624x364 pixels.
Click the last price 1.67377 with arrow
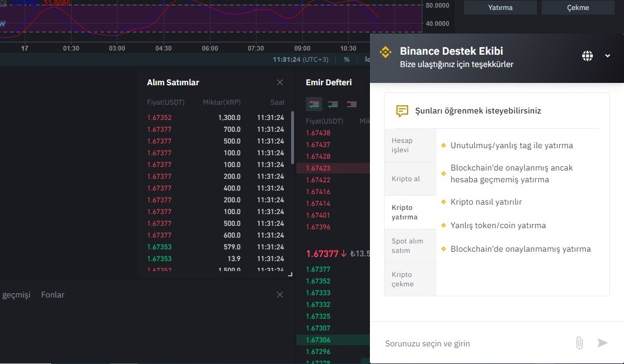click(326, 253)
